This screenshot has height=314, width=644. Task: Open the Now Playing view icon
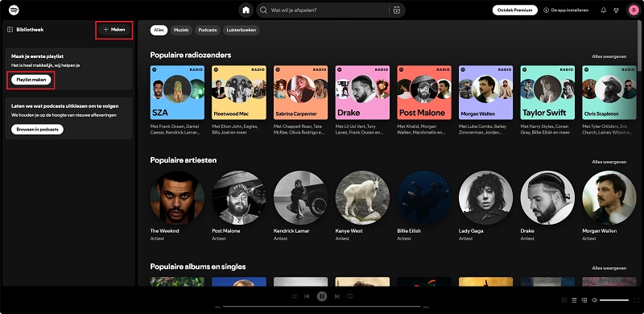point(564,300)
